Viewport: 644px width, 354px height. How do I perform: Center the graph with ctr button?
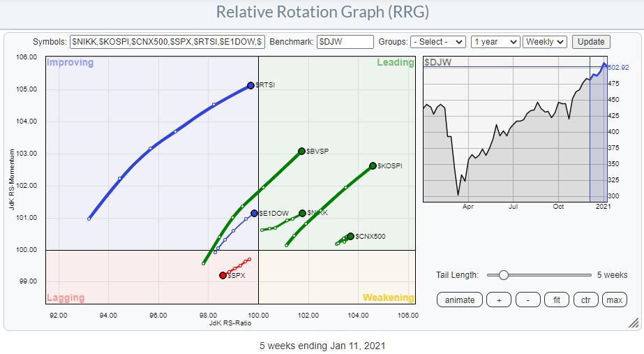pos(586,300)
